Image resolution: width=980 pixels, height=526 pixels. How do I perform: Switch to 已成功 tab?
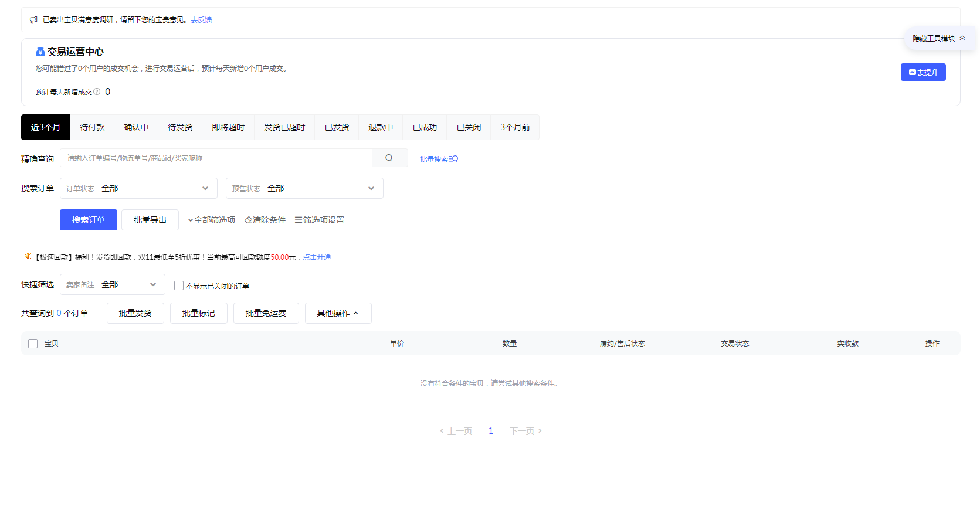425,127
